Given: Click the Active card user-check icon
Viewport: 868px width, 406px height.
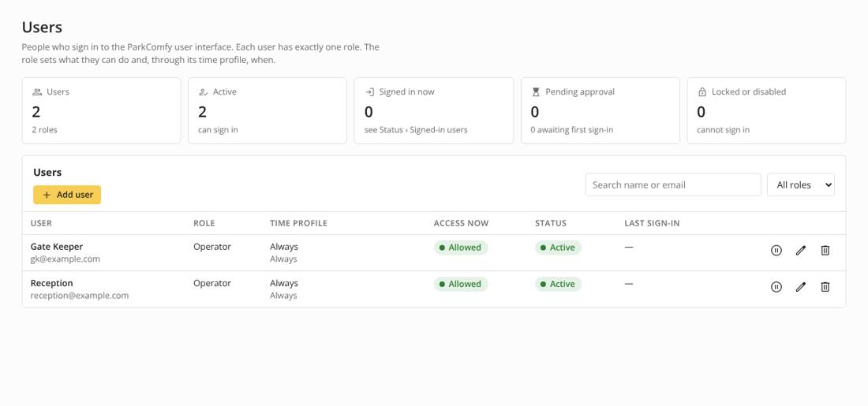Looking at the screenshot, I should (x=203, y=91).
